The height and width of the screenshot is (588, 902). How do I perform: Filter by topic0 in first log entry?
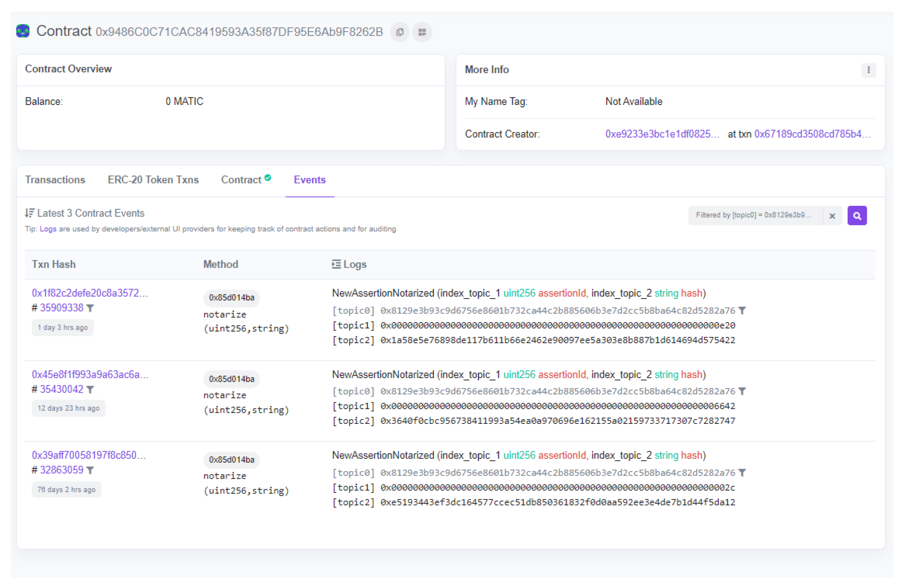tap(742, 311)
